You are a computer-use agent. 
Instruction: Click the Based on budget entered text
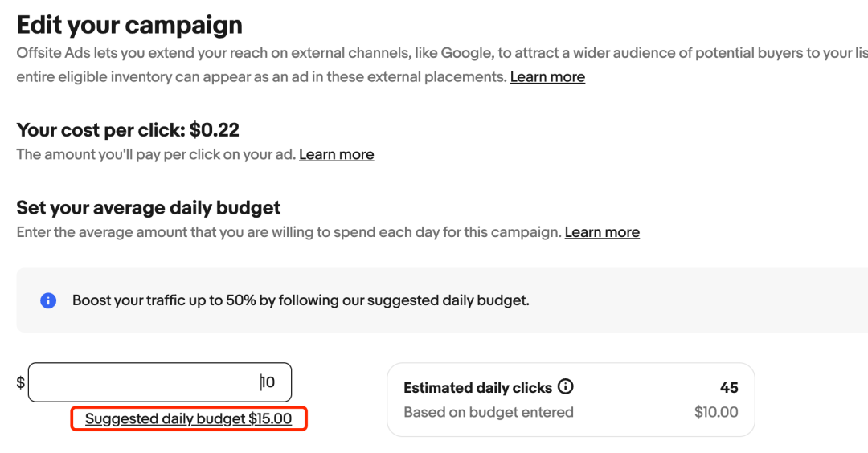[x=489, y=413]
